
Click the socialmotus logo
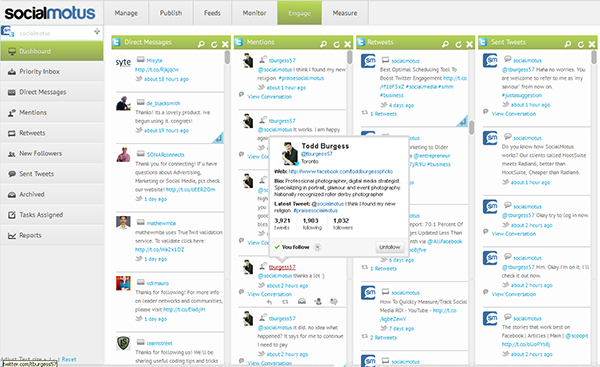50,13
